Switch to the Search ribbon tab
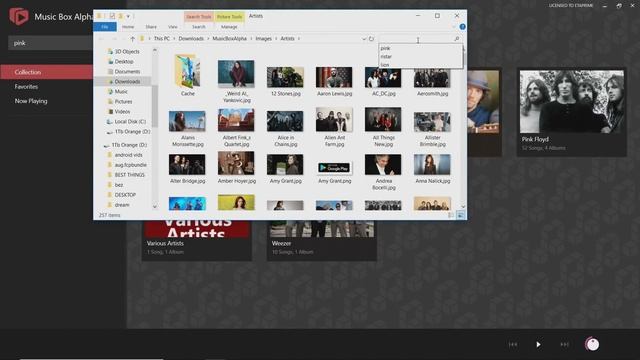 tap(199, 27)
